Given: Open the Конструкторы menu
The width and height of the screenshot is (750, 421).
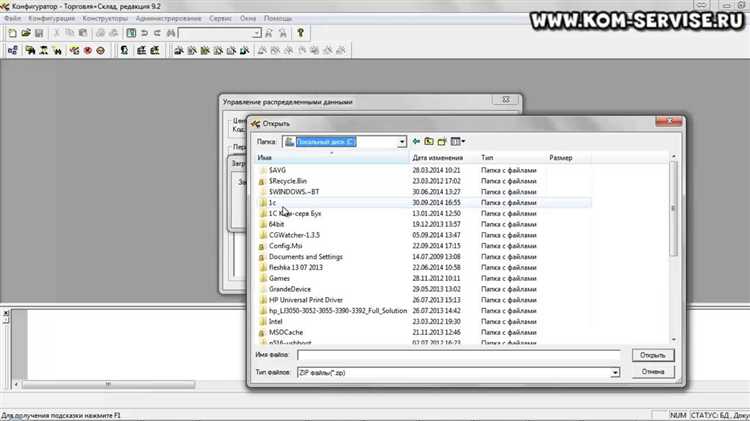Looking at the screenshot, I should 105,18.
